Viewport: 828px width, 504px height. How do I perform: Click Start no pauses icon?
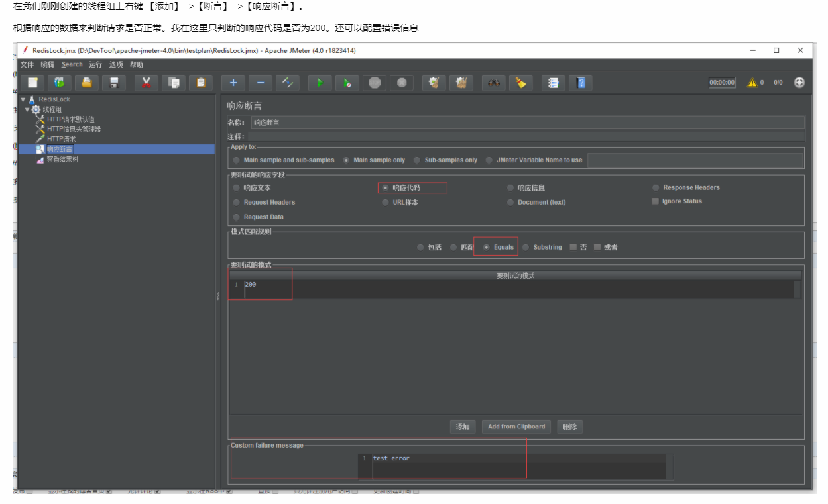(x=347, y=83)
